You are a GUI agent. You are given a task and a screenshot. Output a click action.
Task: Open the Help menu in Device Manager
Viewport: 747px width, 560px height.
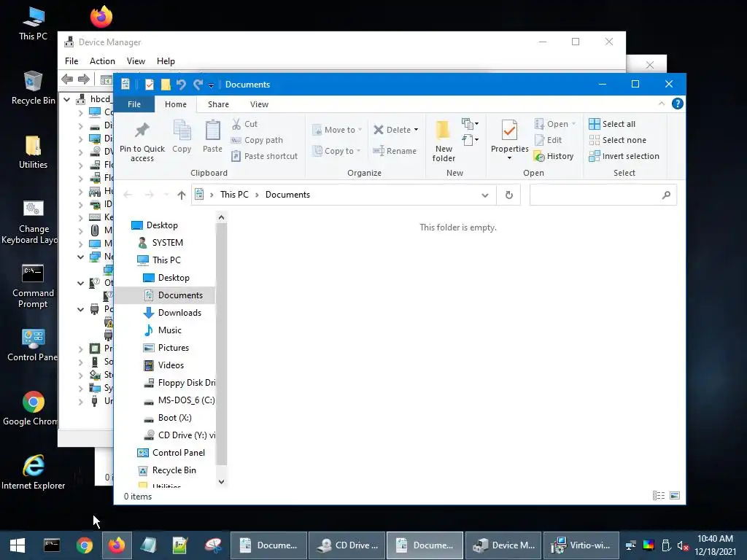pyautogui.click(x=166, y=61)
